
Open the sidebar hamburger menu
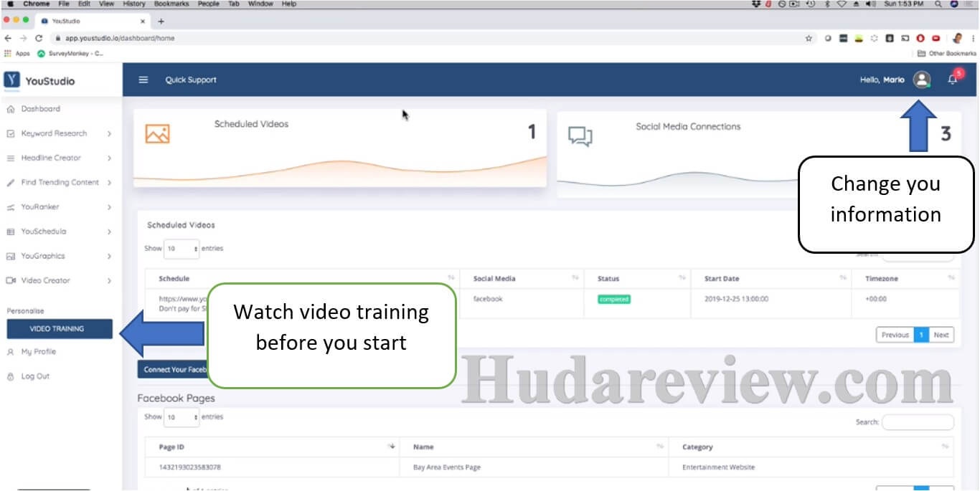point(142,80)
